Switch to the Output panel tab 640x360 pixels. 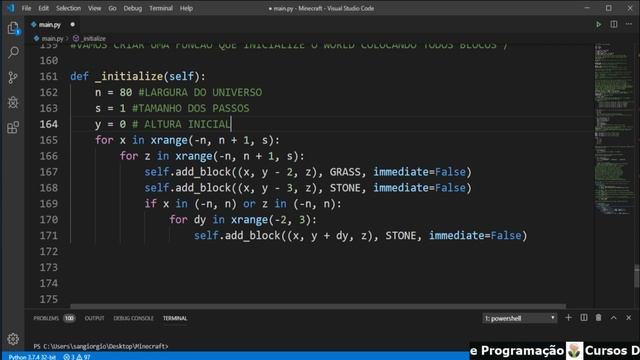pos(94,318)
